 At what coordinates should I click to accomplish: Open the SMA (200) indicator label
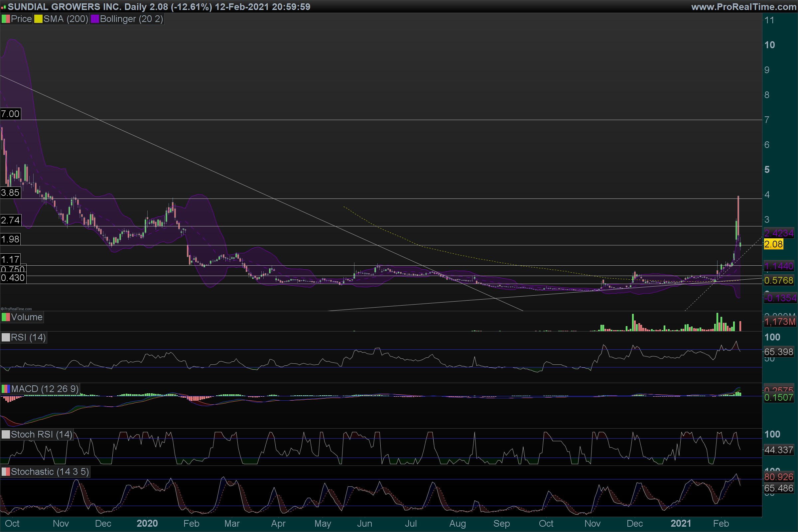click(66, 19)
